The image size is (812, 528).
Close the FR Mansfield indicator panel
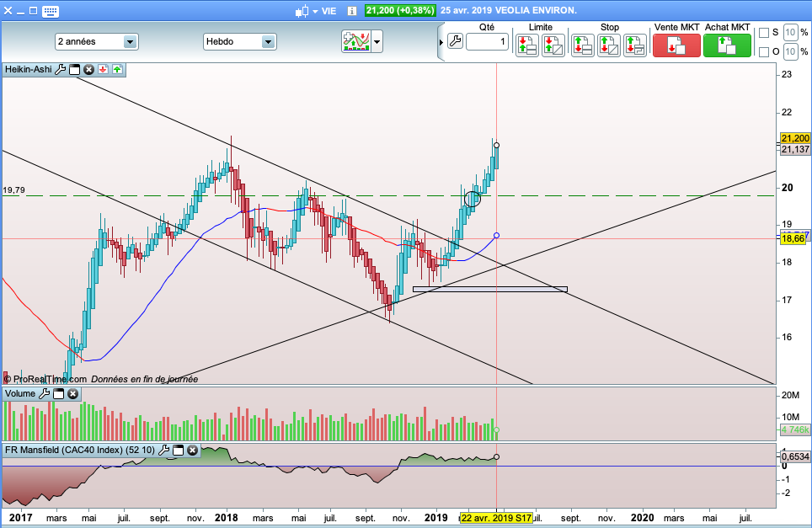(x=193, y=451)
